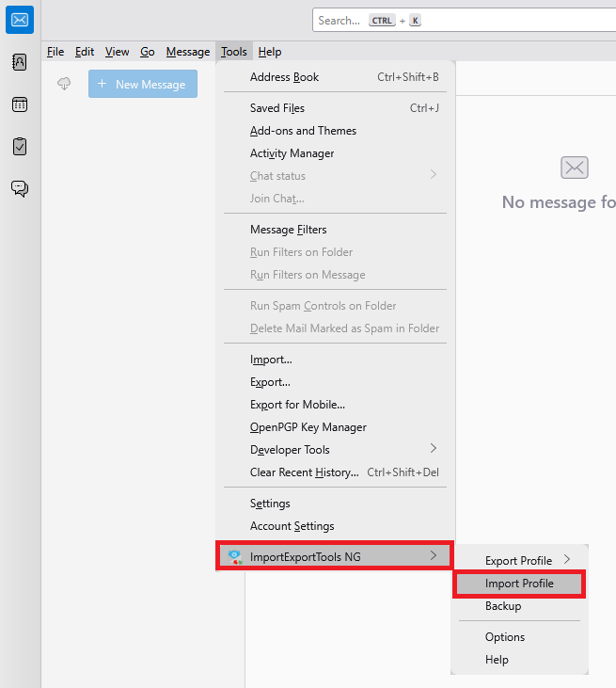
Task: Click the ImportExportTools NG menu icon
Action: (x=235, y=557)
